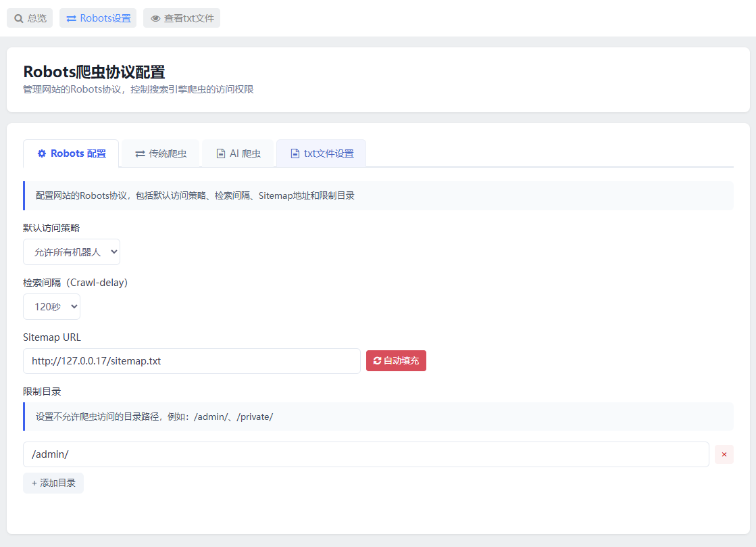Viewport: 756px width, 547px height.
Task: Switch to the AI 爬虫 tab
Action: [x=238, y=153]
